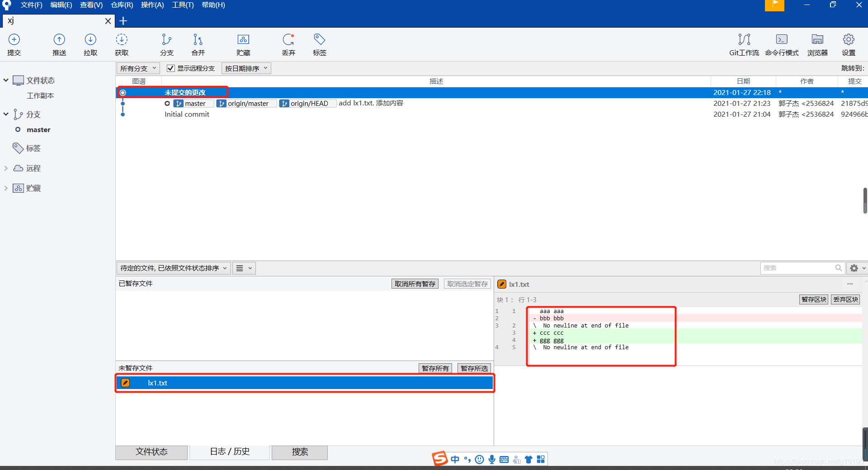Image resolution: width=868 pixels, height=470 pixels.
Task: Click the 暂存区块 stage hunk button
Action: click(814, 299)
